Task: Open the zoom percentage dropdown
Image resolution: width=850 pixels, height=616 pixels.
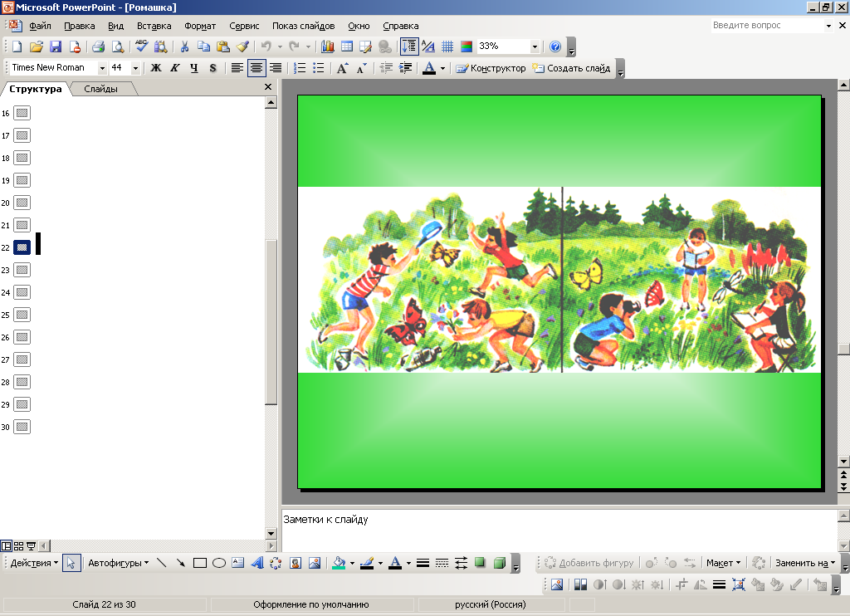Action: (x=535, y=46)
